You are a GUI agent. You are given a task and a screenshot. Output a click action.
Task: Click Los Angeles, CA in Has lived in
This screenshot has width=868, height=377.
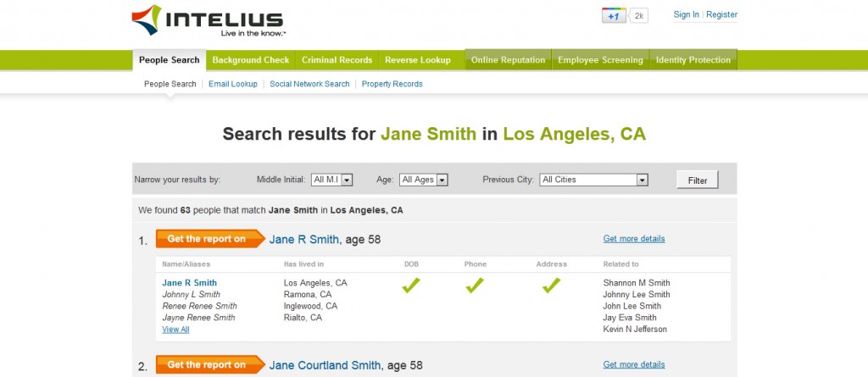pos(315,283)
